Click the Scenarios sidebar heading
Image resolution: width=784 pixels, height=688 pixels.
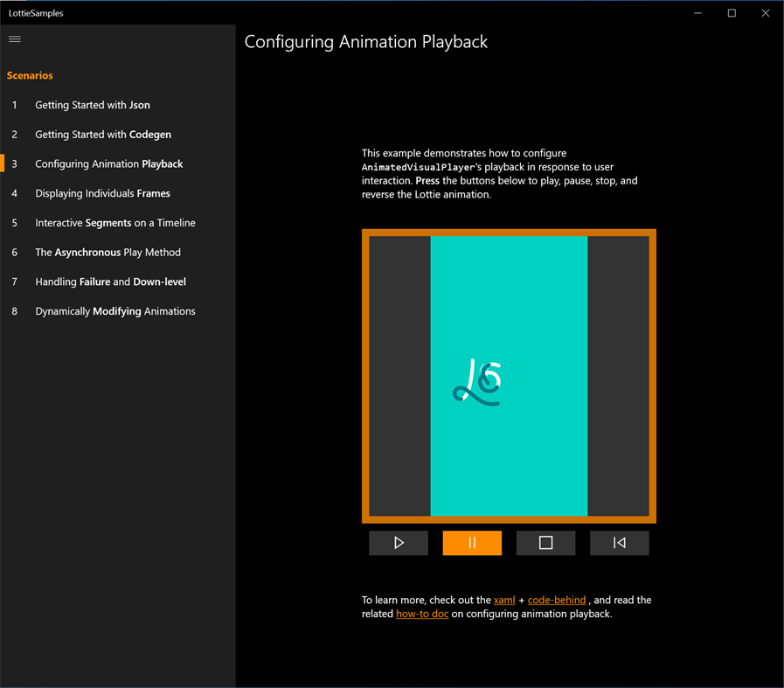[x=29, y=75]
